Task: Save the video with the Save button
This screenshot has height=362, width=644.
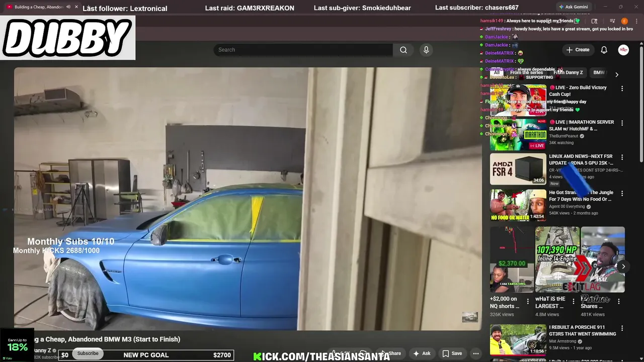Action: click(x=452, y=353)
